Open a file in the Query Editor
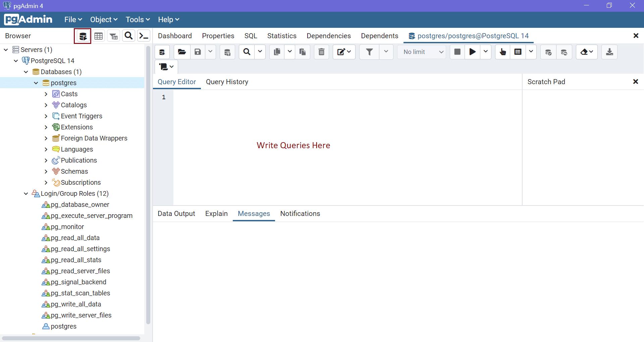 (x=181, y=52)
